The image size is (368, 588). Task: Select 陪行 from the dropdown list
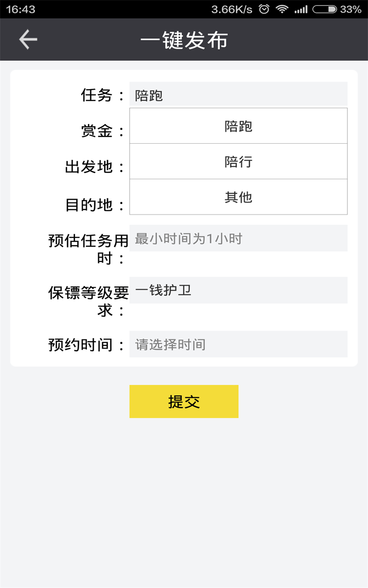238,161
